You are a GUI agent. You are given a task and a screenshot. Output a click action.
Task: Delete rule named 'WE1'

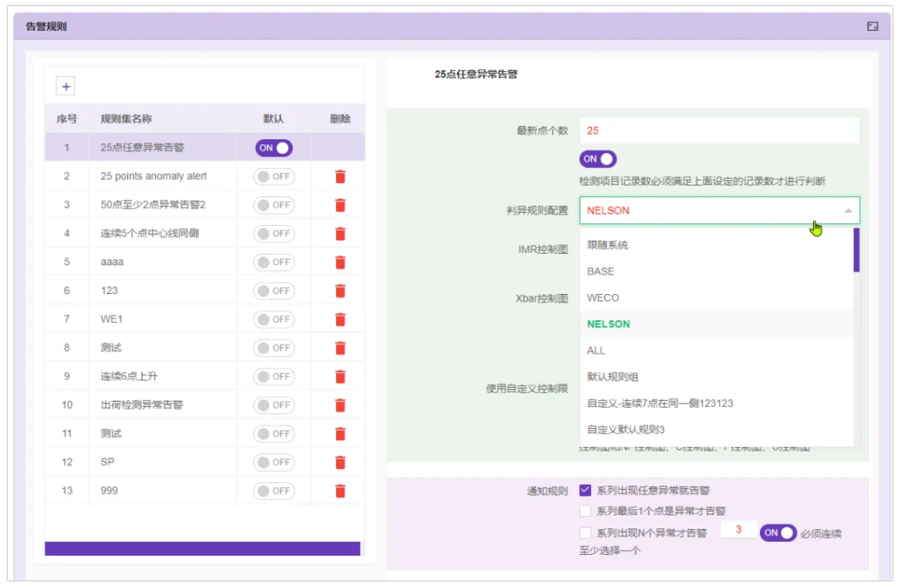coord(341,319)
